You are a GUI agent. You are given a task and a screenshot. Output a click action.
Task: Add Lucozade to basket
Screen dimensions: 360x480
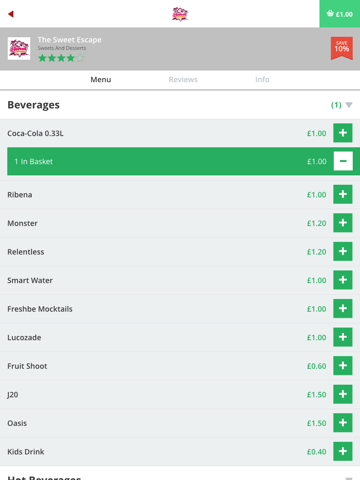[x=343, y=337]
